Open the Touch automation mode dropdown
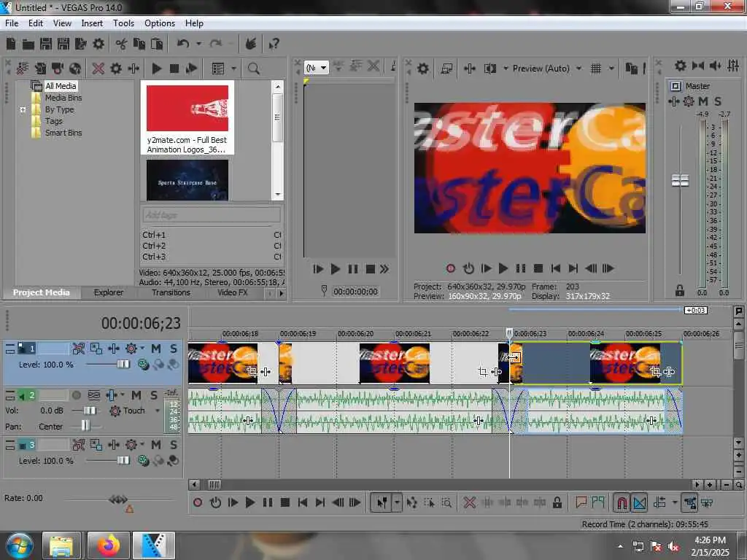Viewport: 747px width, 560px height. click(158, 411)
